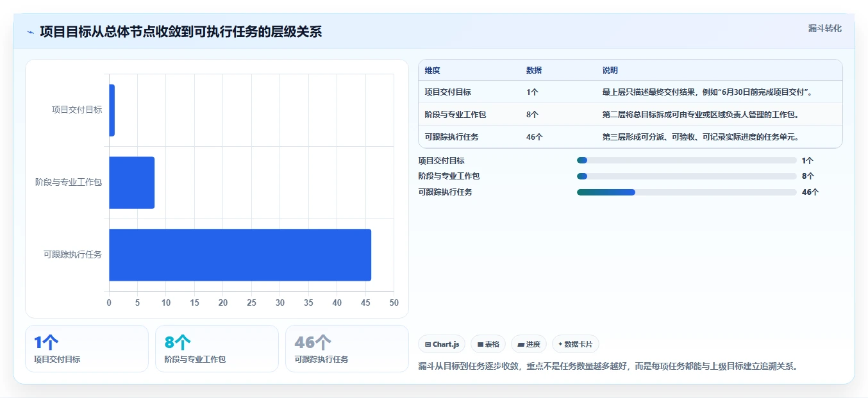Viewport: 868px width, 398px height.
Task: Click the 8个 value beside progress bar
Action: pos(808,176)
